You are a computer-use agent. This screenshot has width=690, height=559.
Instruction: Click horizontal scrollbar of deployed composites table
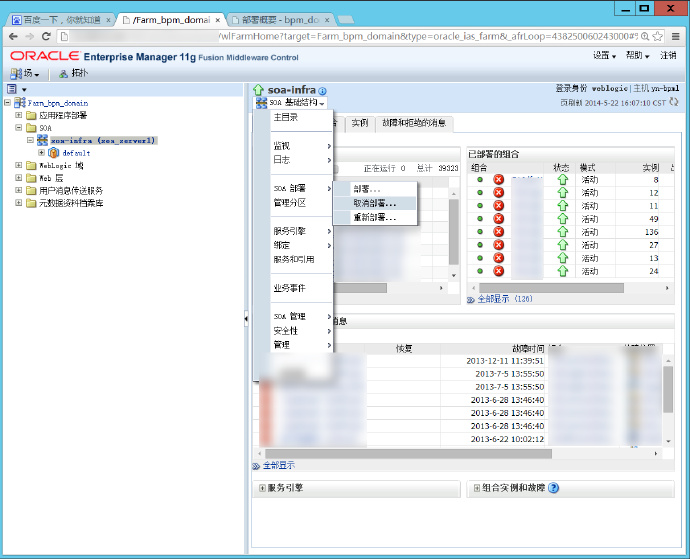point(551,288)
